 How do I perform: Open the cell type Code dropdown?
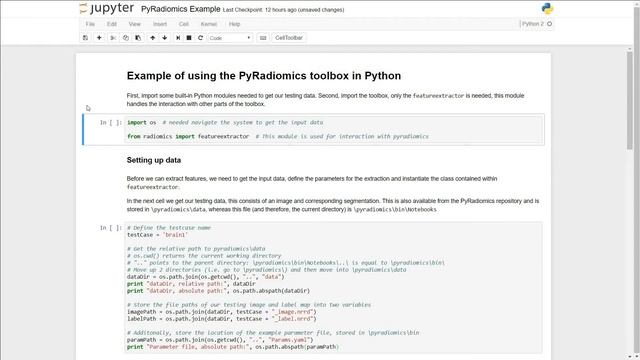tap(230, 38)
